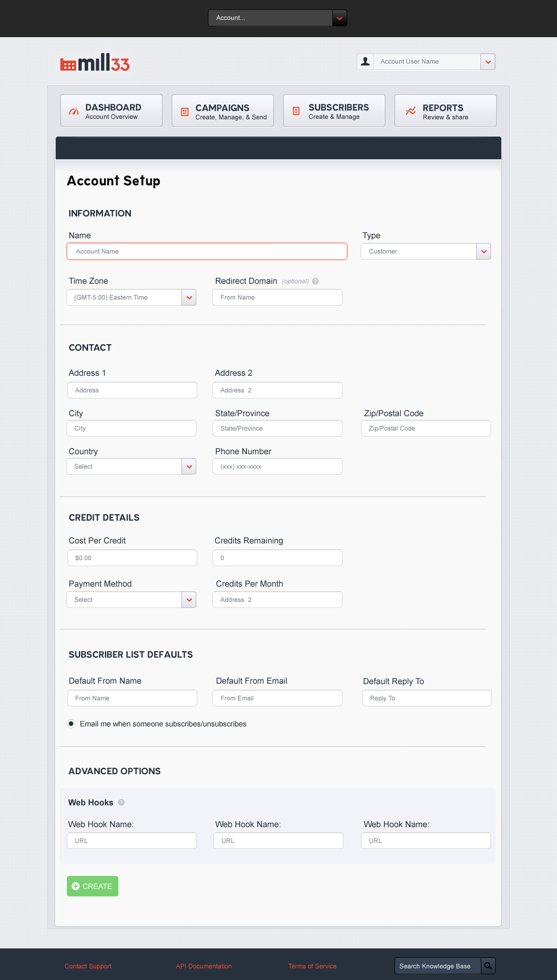
Task: Focus the Account Name input field
Action: tap(207, 251)
